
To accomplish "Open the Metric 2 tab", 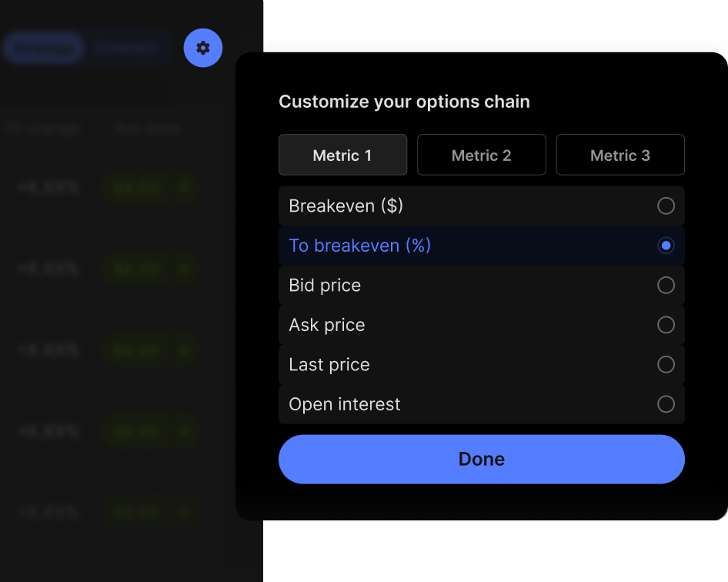I will (481, 156).
